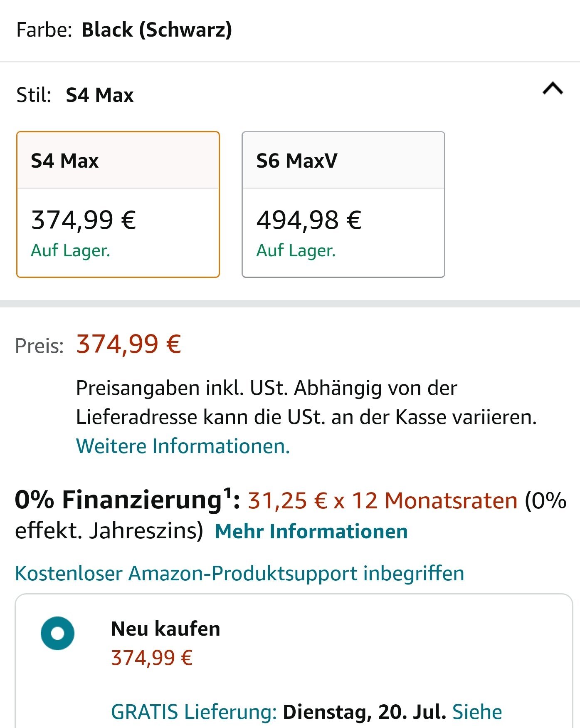Tap the red Preis 374,99 € amount
Screen dimensions: 580x728
(x=128, y=344)
